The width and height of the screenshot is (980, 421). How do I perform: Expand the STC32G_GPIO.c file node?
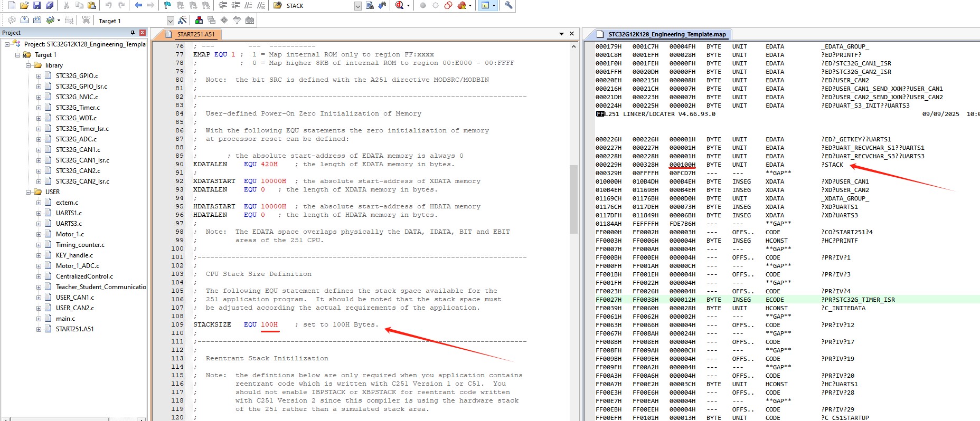[39, 76]
